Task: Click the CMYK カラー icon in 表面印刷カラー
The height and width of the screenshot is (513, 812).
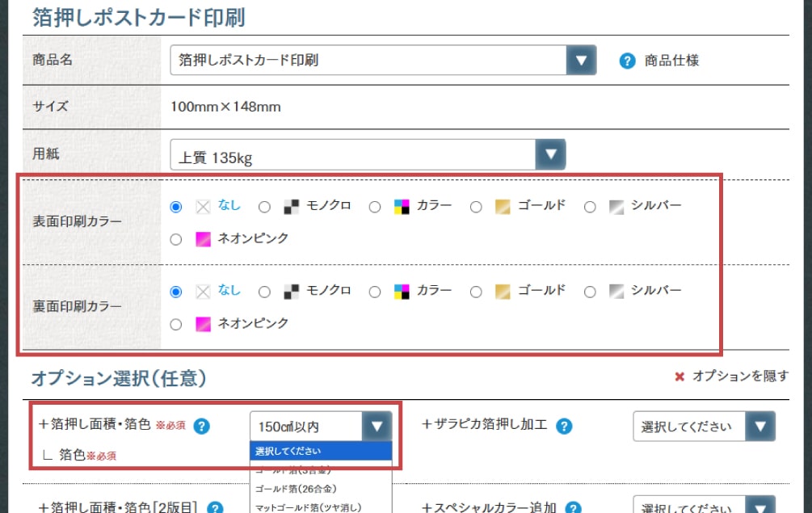Action: [x=402, y=207]
